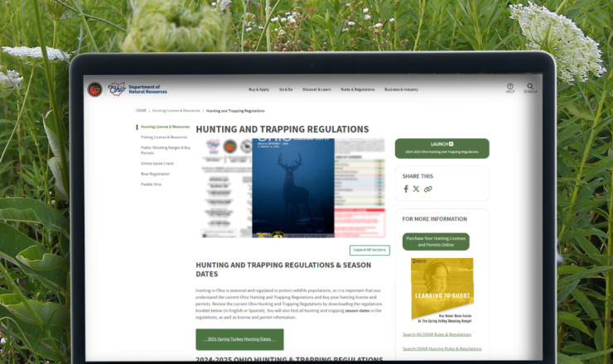Select Fishing License & Resources sidebar item
The height and width of the screenshot is (364, 613).
[x=164, y=137]
